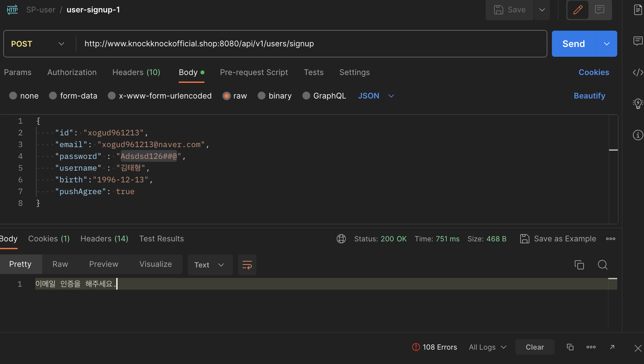The height and width of the screenshot is (364, 644).
Task: Copy the response body with the copy icon
Action: [579, 265]
